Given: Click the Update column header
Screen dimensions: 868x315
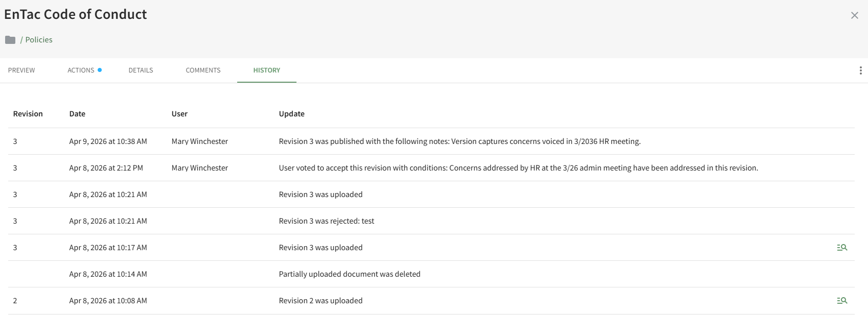Looking at the screenshot, I should pos(291,114).
